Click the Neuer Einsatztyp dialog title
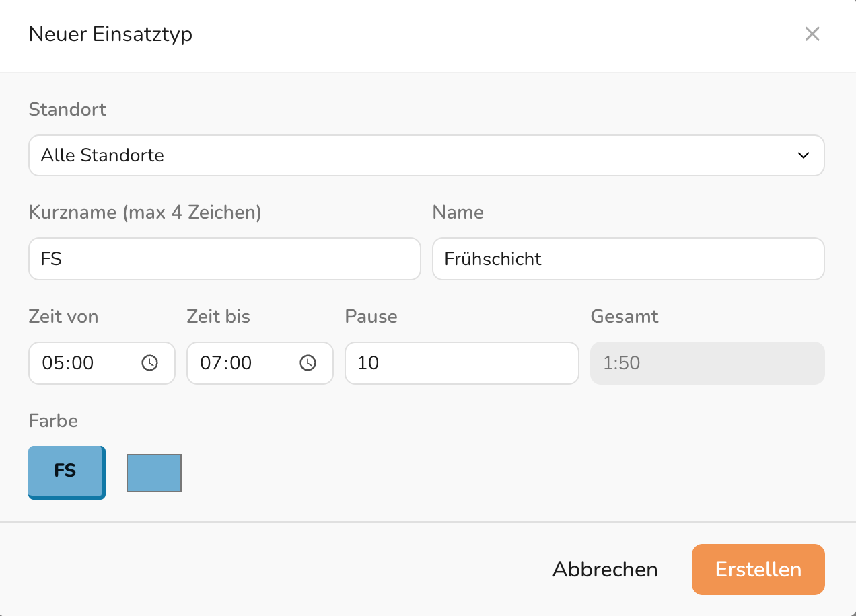The height and width of the screenshot is (616, 856). click(110, 34)
